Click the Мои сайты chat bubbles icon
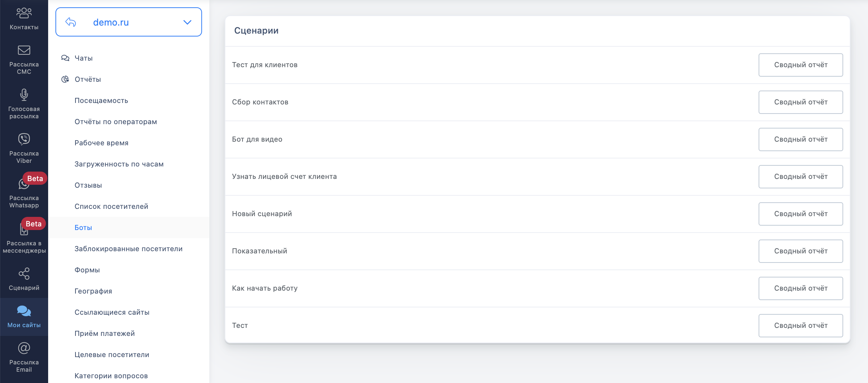 [x=24, y=311]
